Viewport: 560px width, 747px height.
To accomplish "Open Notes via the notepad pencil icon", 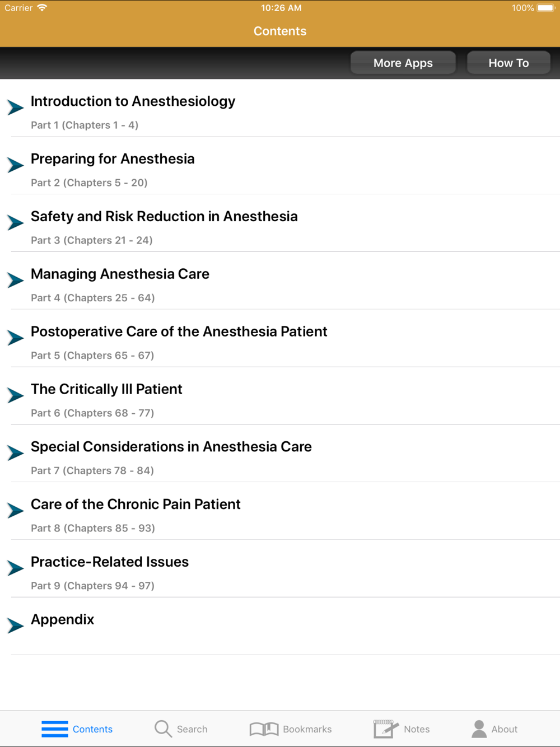I will 386,729.
